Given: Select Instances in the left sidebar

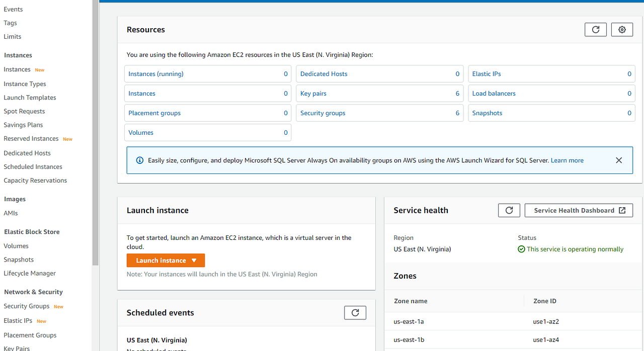Looking at the screenshot, I should [17, 69].
